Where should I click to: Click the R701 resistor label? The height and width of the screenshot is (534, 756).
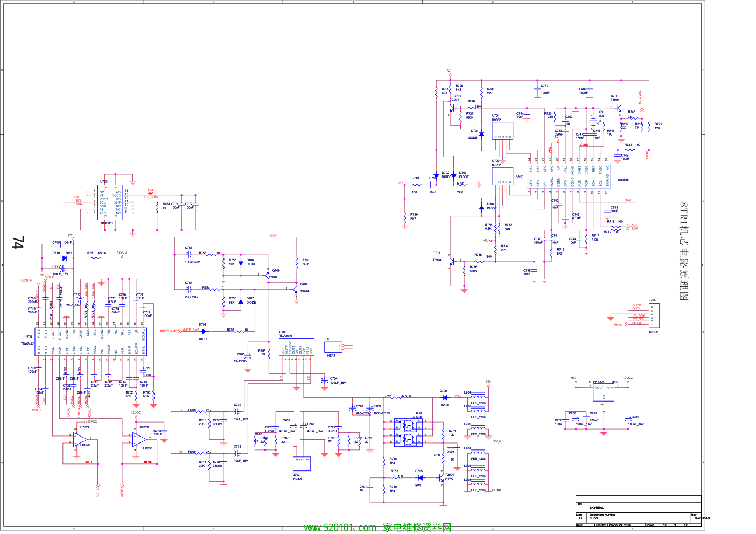(x=306, y=261)
